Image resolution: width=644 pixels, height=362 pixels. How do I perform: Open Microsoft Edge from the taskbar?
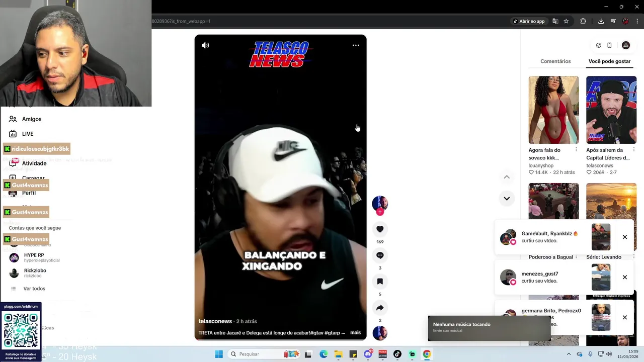[324, 354]
